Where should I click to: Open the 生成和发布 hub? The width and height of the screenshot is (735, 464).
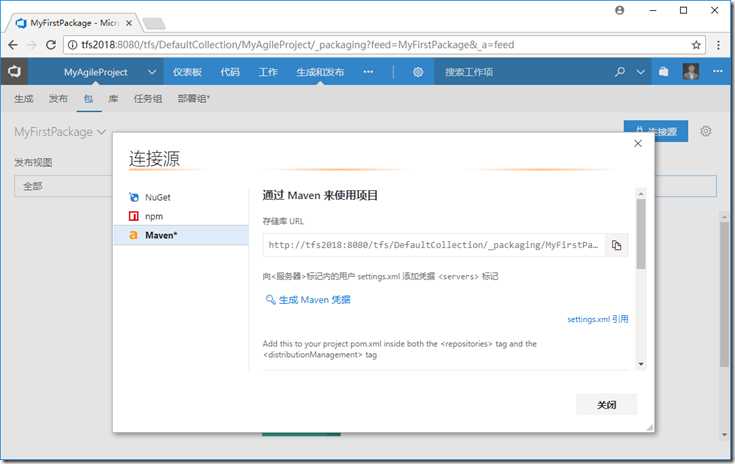click(320, 72)
